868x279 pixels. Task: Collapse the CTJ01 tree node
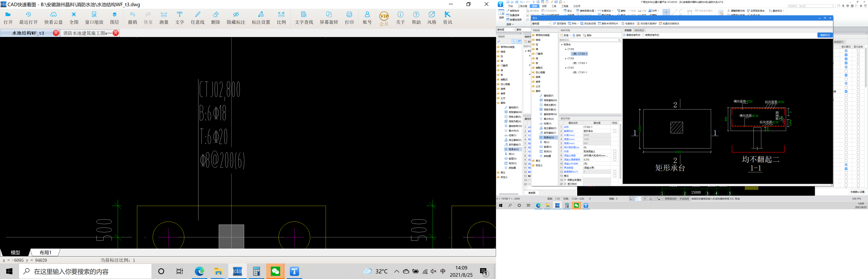tap(566, 68)
